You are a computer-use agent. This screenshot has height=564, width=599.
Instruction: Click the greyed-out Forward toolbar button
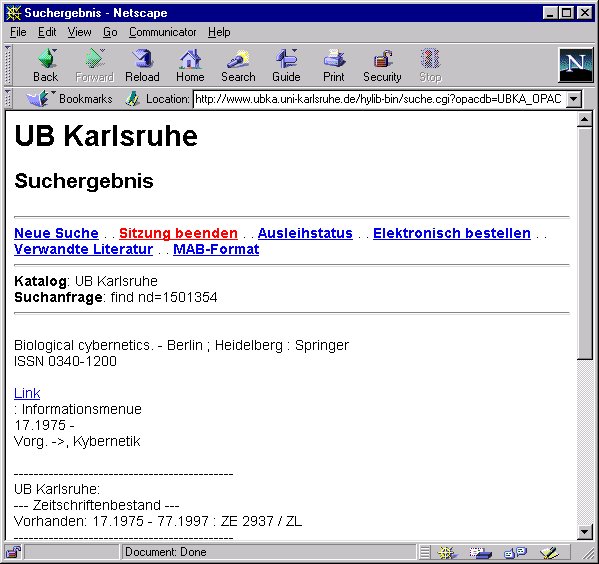[94, 65]
